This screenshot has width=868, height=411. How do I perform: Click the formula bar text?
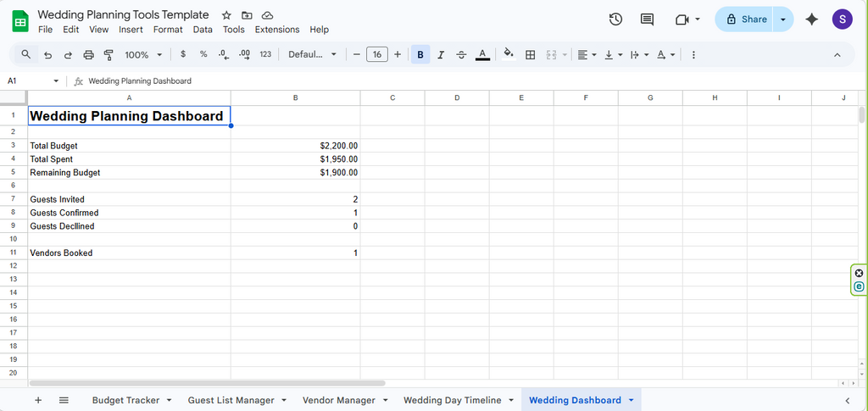pyautogui.click(x=140, y=81)
